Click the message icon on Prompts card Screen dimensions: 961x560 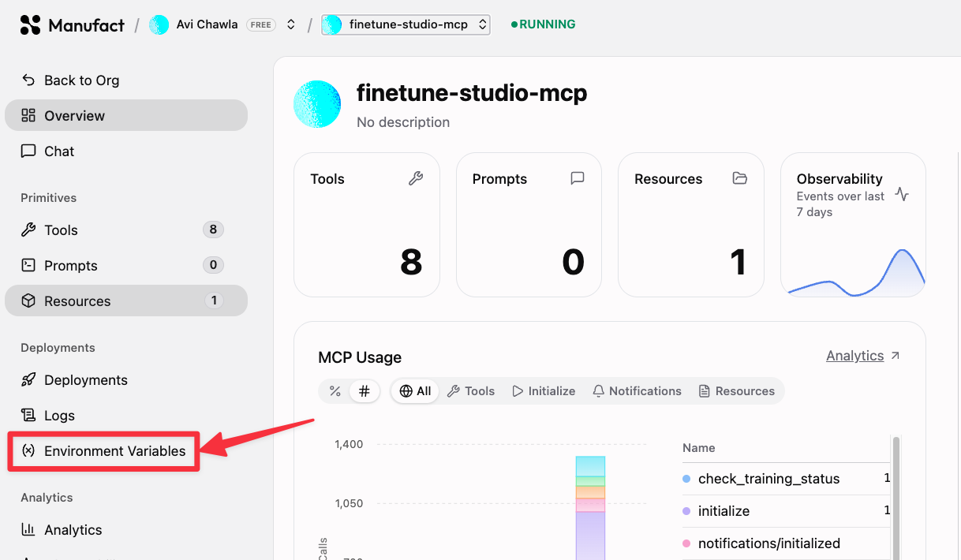tap(578, 178)
